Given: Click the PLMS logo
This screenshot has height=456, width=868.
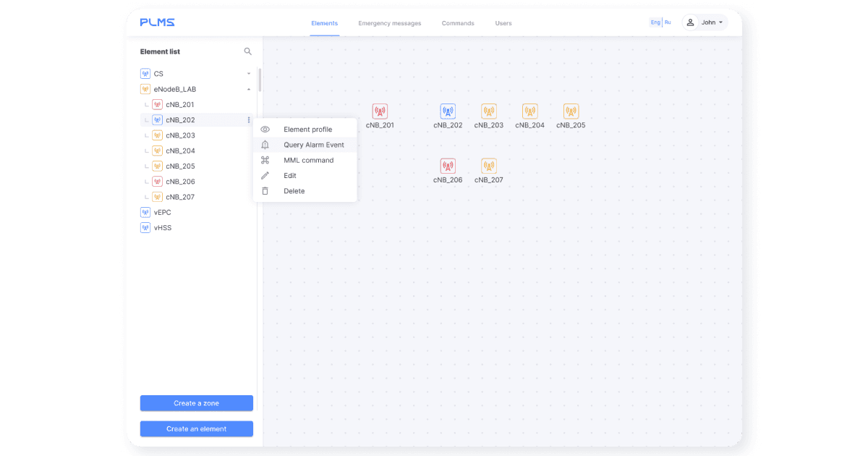Looking at the screenshot, I should point(157,22).
